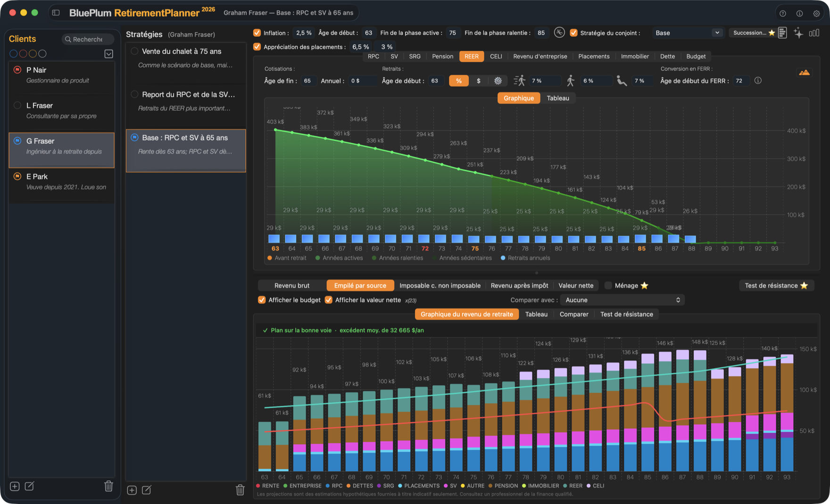This screenshot has width=830, height=504.
Task: Click the bar chart icon at top right
Action: 814,33
